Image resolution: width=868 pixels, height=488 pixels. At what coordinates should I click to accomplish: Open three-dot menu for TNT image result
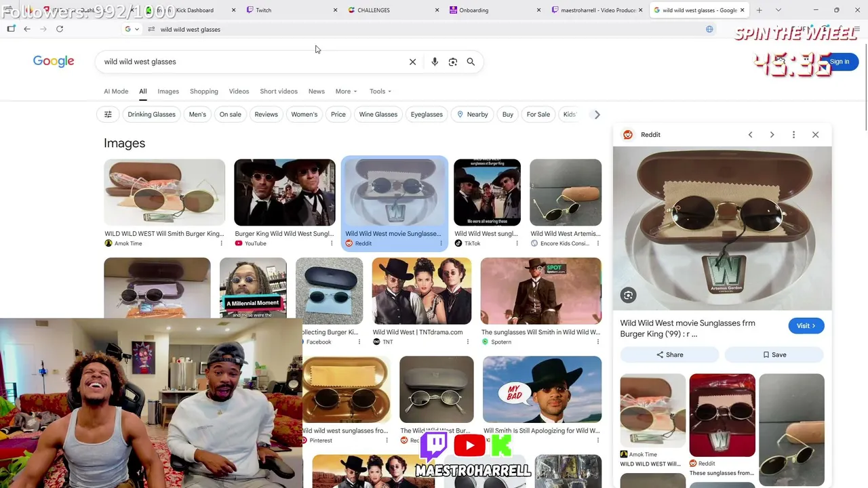(x=467, y=342)
